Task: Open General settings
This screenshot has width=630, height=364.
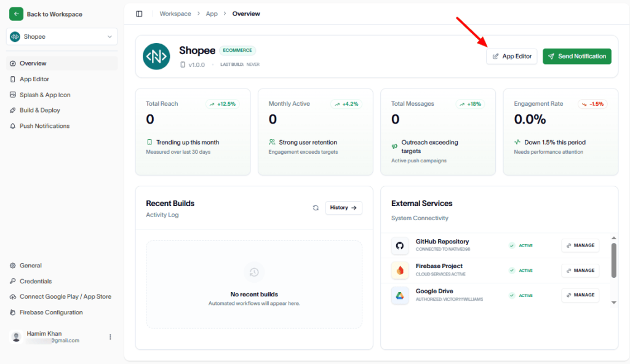Action: 62,266
